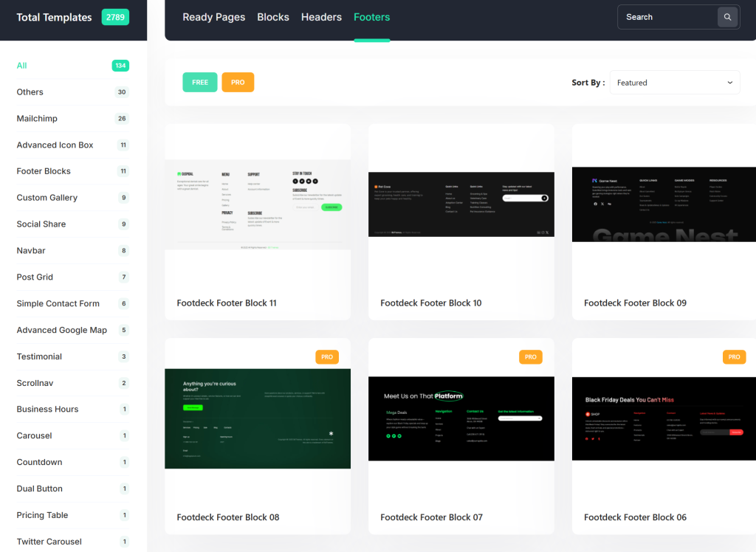Image resolution: width=756 pixels, height=552 pixels.
Task: Preview Footdeck Footer Block 08 thumbnail
Action: [x=258, y=418]
